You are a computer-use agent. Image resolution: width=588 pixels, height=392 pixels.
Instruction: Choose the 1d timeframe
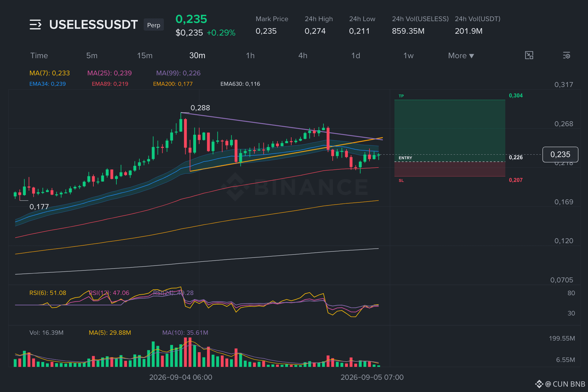pyautogui.click(x=356, y=56)
